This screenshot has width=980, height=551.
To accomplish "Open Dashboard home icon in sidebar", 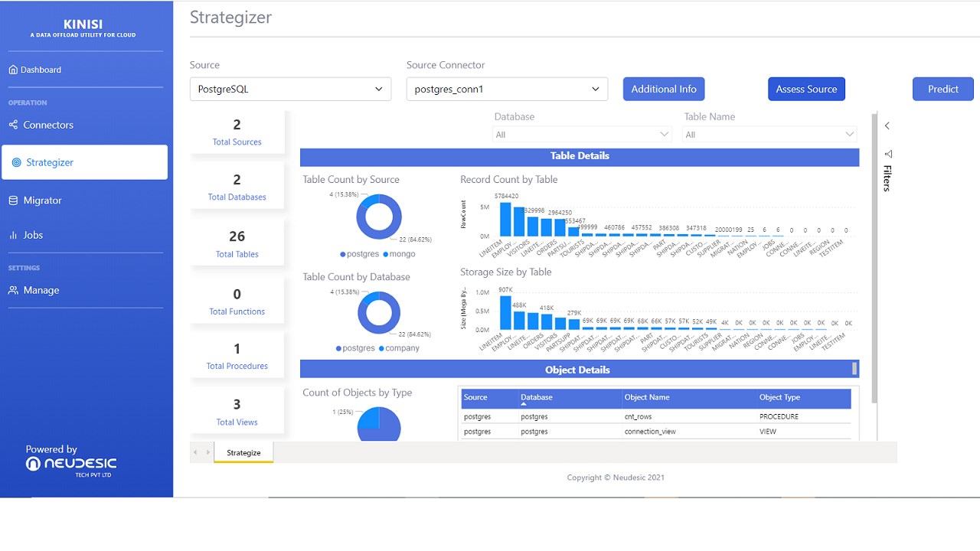I will [x=13, y=70].
